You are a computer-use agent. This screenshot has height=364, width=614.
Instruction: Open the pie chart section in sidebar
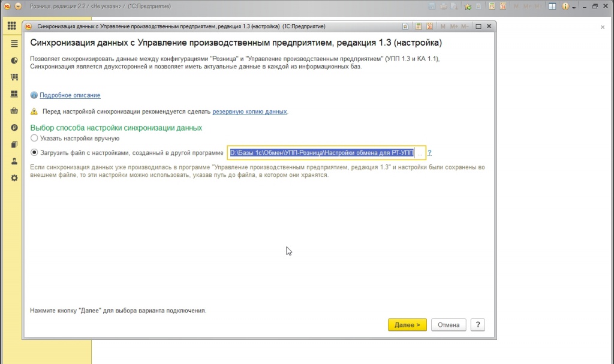14,61
